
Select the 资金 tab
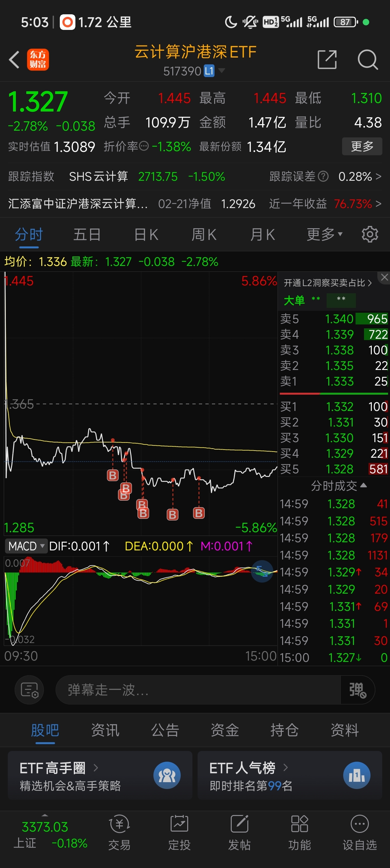click(x=225, y=730)
